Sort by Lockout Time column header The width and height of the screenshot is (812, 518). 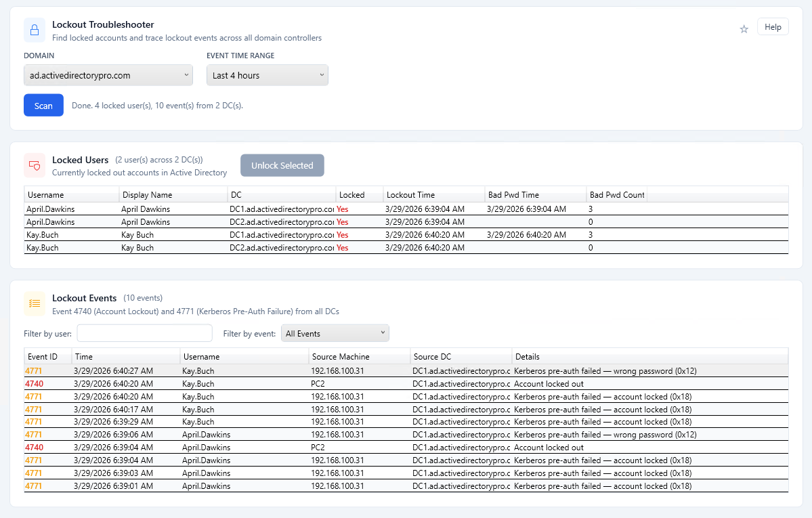pyautogui.click(x=434, y=195)
